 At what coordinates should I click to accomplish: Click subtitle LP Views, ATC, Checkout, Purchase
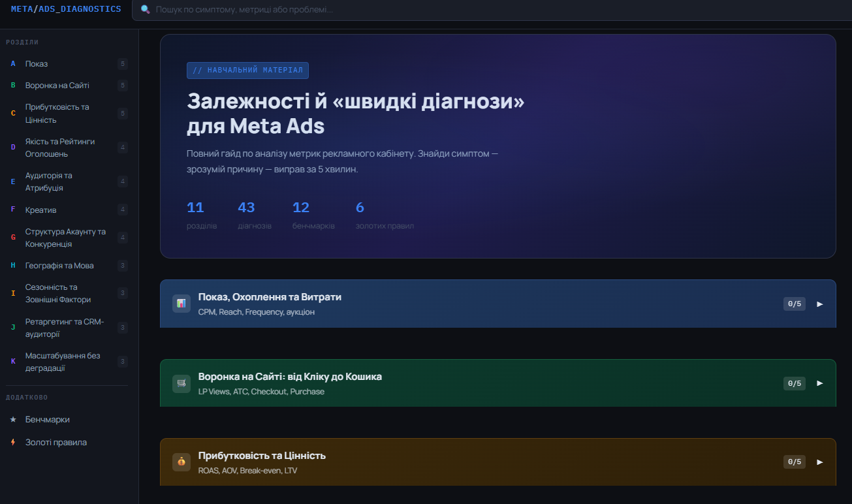pos(261,392)
